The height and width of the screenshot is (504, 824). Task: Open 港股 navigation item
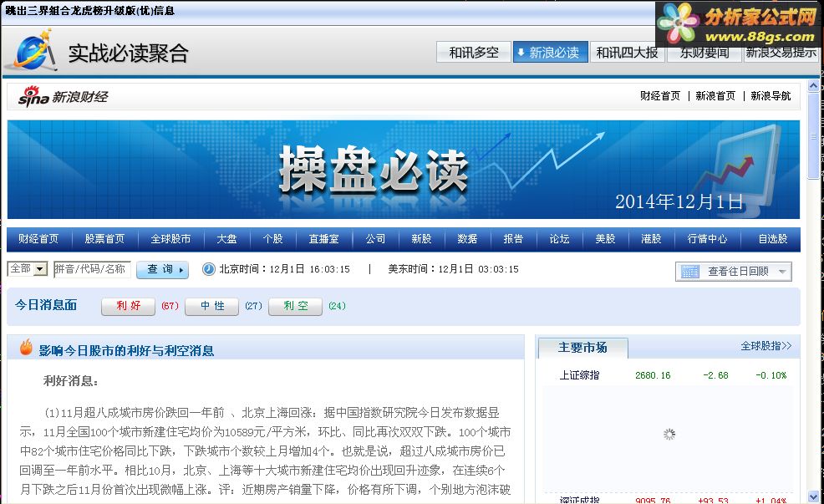(x=651, y=239)
